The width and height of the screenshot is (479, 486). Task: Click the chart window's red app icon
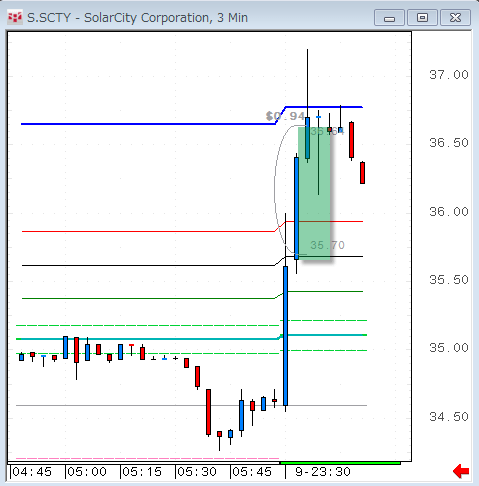(x=15, y=17)
